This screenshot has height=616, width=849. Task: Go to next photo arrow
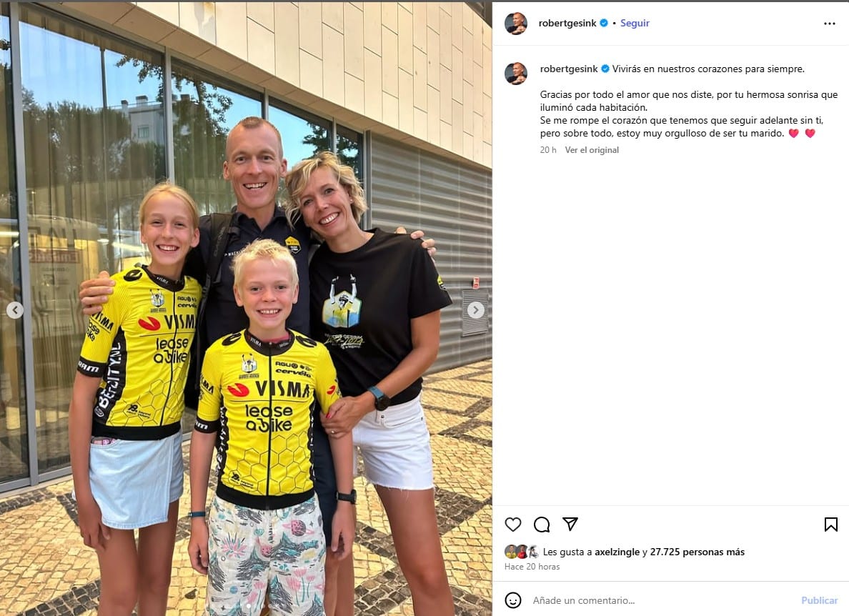pyautogui.click(x=475, y=309)
